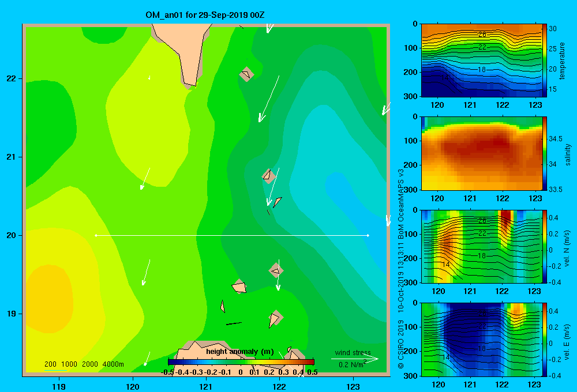Click longitude tick label 121 below main map
The height and width of the screenshot is (392, 577).
coord(206,386)
